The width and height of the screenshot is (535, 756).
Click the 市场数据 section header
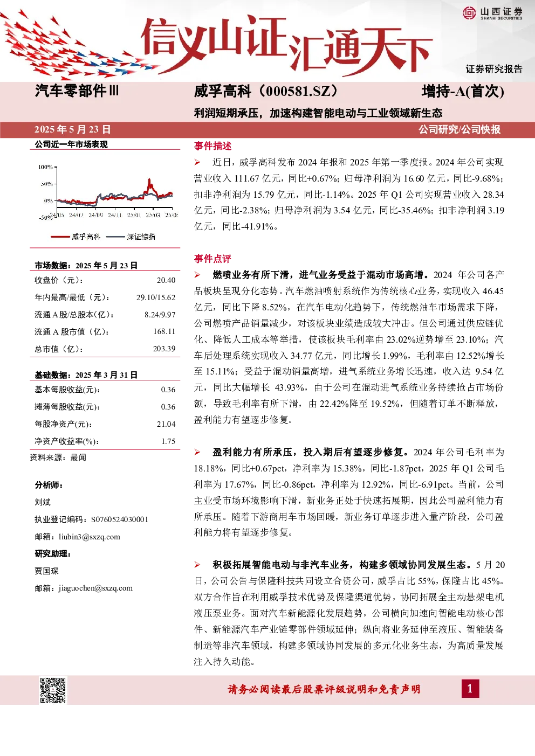click(x=86, y=266)
